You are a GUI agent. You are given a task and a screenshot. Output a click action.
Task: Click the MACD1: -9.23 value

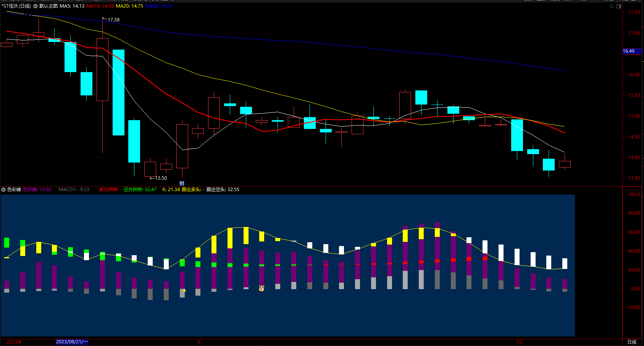74,190
